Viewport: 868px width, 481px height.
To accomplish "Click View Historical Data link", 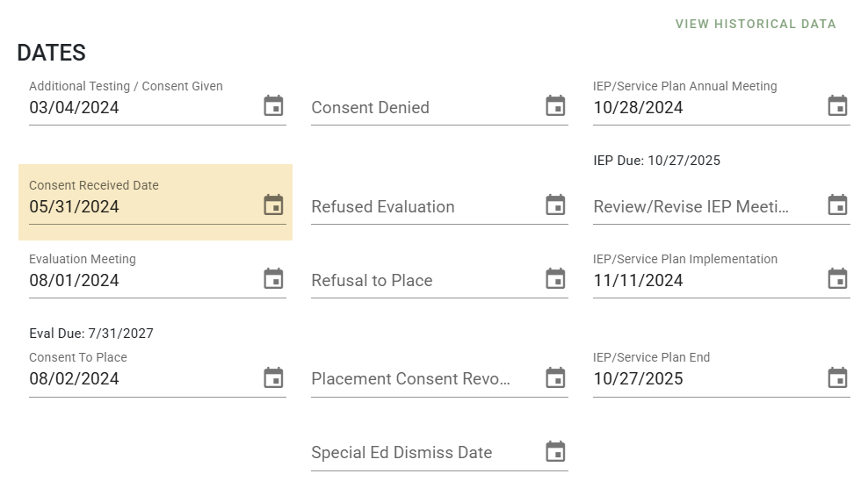I will tap(756, 24).
